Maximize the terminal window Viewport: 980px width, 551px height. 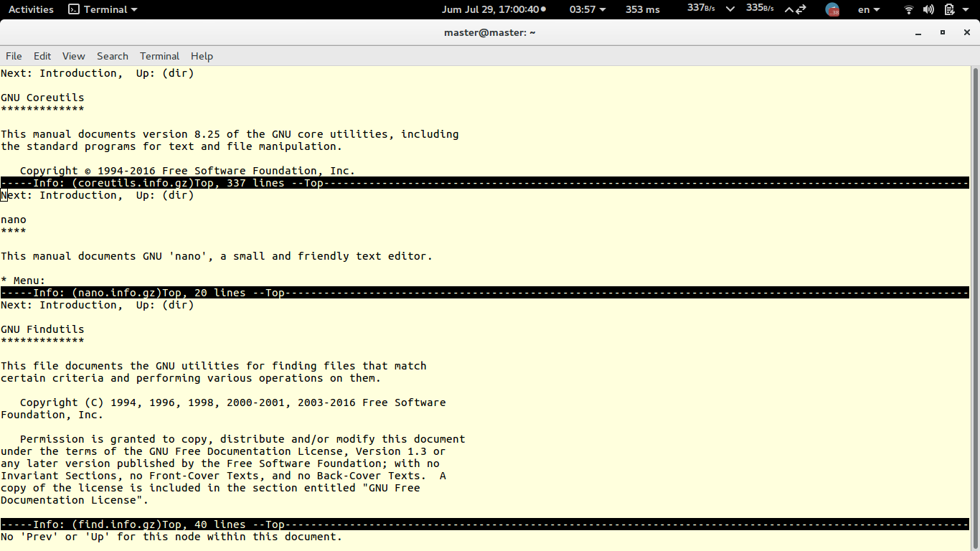[943, 32]
